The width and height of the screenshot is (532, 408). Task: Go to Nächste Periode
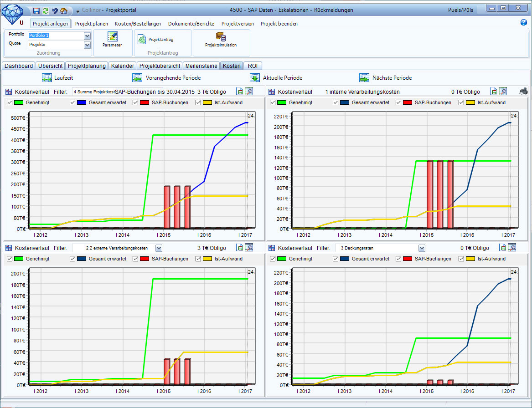[385, 78]
